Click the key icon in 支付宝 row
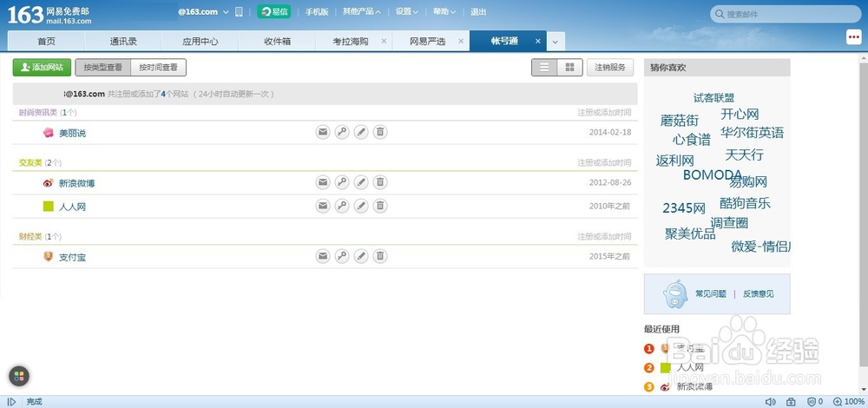Image resolution: width=868 pixels, height=408 pixels. [x=342, y=256]
